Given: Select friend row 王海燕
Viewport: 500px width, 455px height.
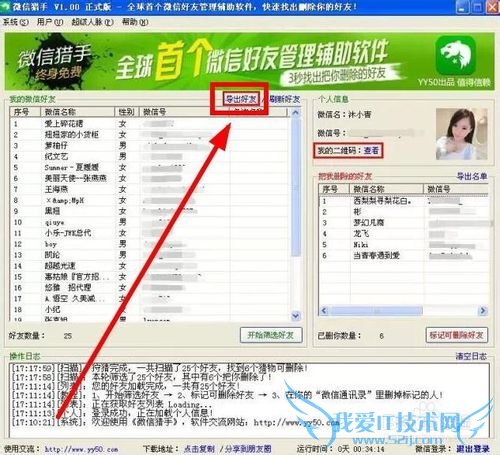Looking at the screenshot, I should pyautogui.click(x=150, y=189).
